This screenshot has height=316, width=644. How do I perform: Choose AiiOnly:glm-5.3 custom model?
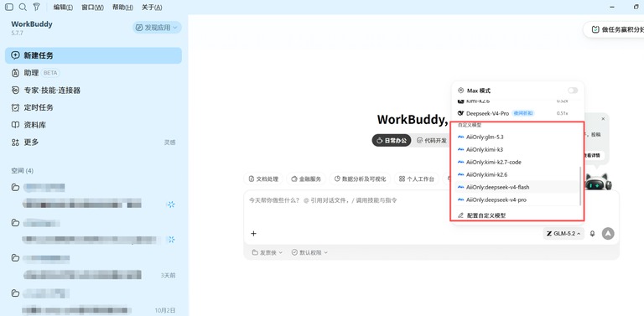[x=517, y=137]
